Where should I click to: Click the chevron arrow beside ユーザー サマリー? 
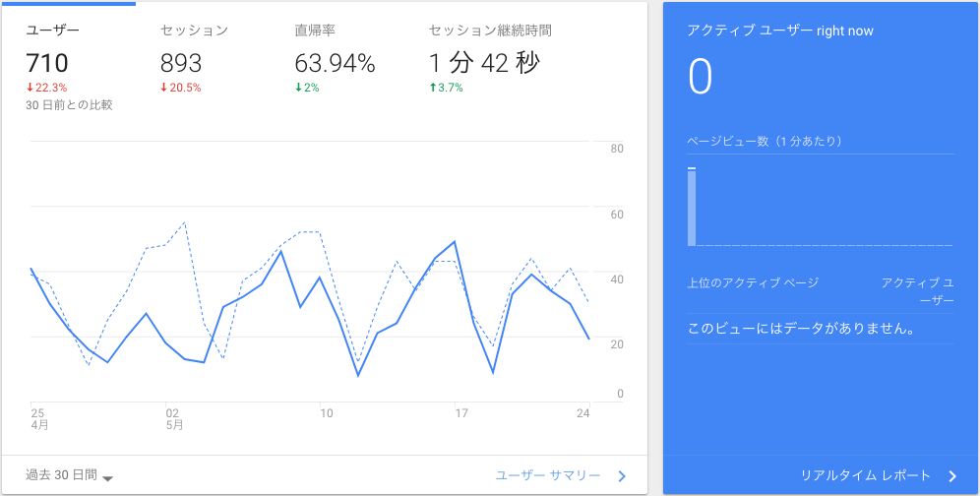pos(621,476)
